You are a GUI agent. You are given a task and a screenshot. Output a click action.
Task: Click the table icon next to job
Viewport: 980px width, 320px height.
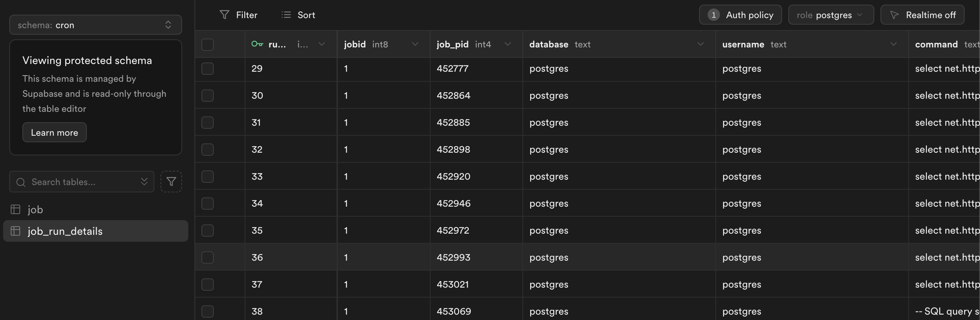(15, 209)
